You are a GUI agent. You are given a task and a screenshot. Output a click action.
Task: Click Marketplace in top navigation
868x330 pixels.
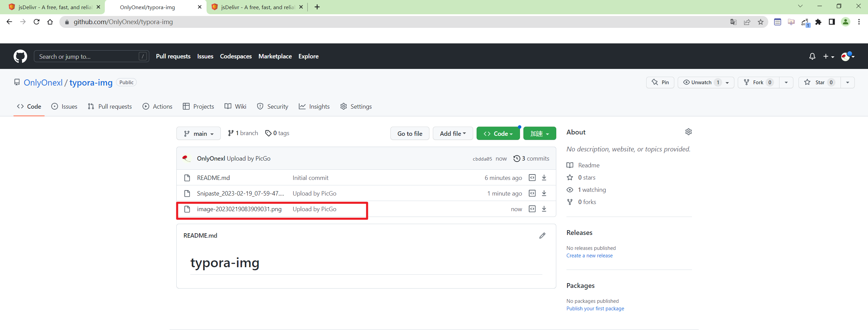click(275, 56)
